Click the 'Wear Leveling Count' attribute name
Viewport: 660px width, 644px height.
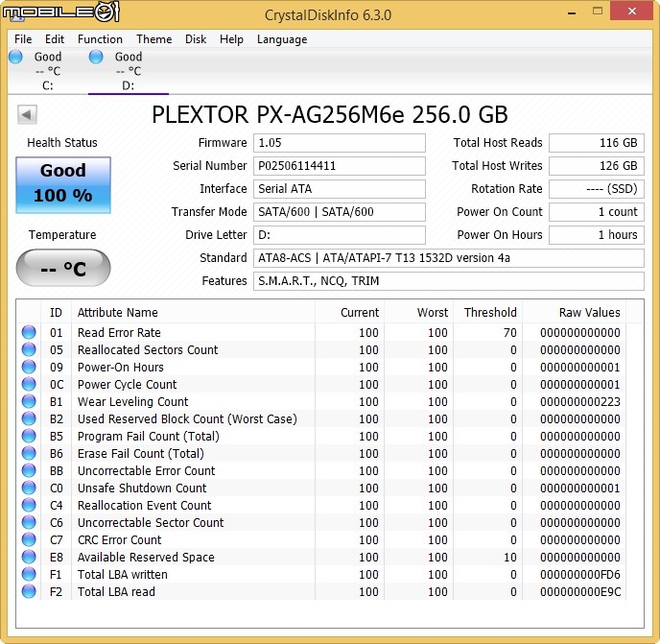pyautogui.click(x=133, y=402)
